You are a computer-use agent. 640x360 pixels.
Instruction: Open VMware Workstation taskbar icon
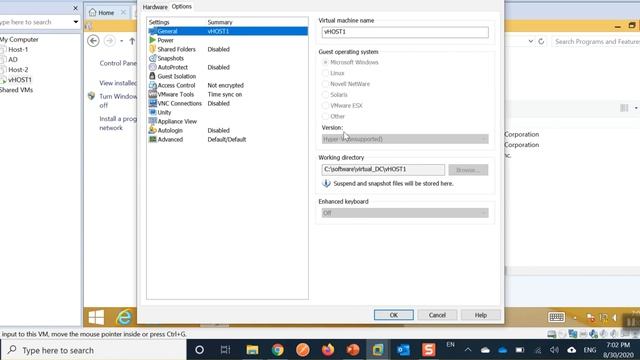click(378, 350)
